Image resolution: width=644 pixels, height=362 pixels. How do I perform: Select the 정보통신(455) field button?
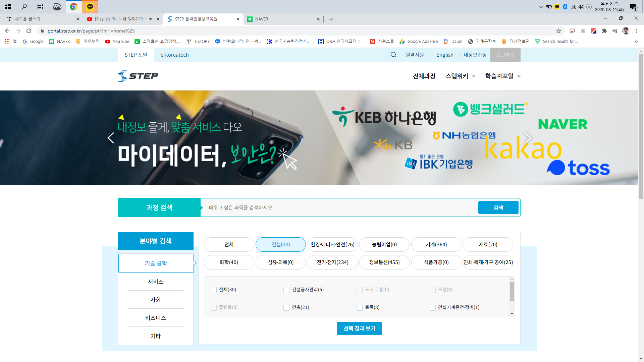[x=384, y=262]
